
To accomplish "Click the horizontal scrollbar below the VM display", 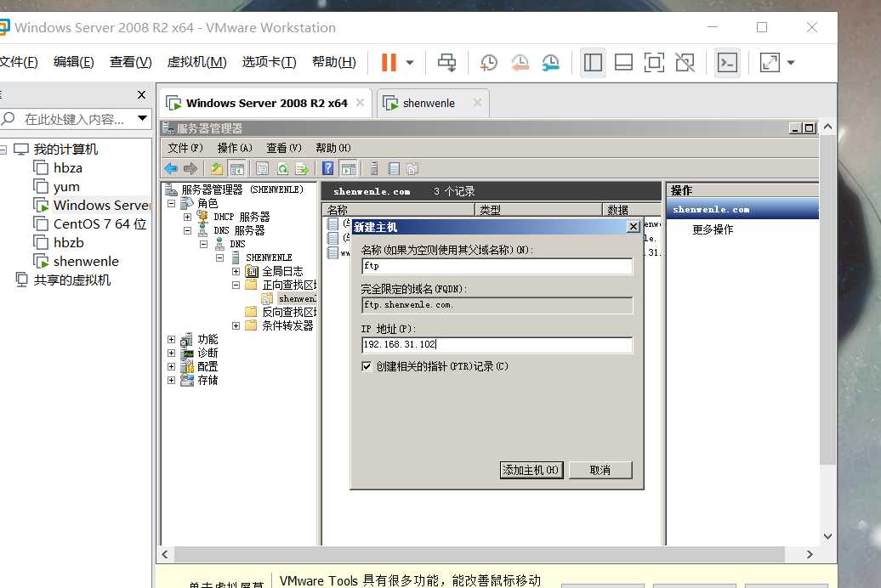I will [480, 554].
